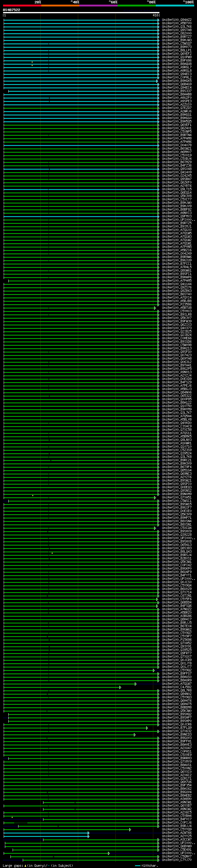This screenshot has width=197, height=868.
Task: Click the short cyan alignment bar for UniRef100_A2WT66
Action: [46, 833]
